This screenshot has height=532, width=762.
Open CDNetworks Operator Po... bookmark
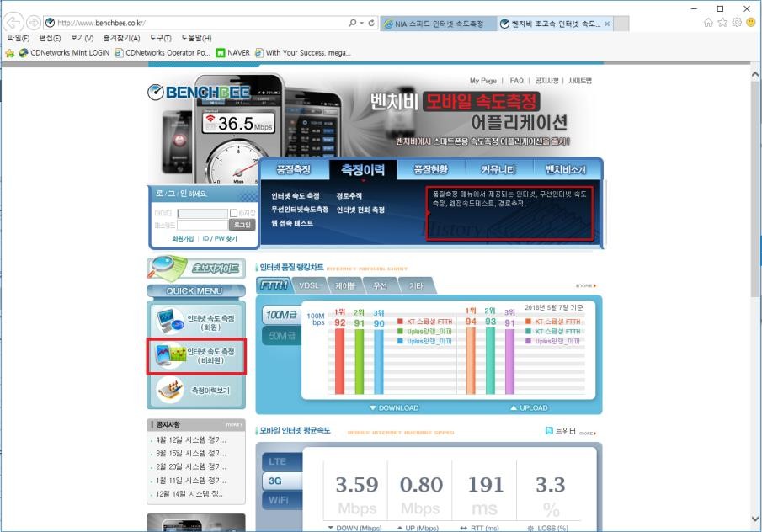pos(163,52)
